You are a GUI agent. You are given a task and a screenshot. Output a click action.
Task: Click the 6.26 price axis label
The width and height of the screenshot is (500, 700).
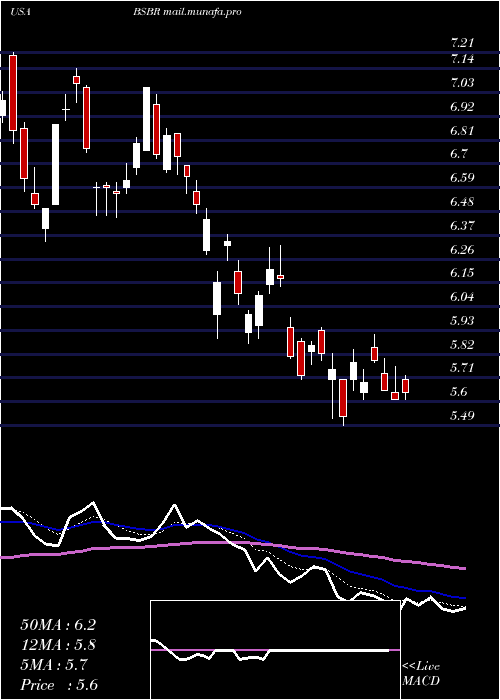[x=462, y=249]
